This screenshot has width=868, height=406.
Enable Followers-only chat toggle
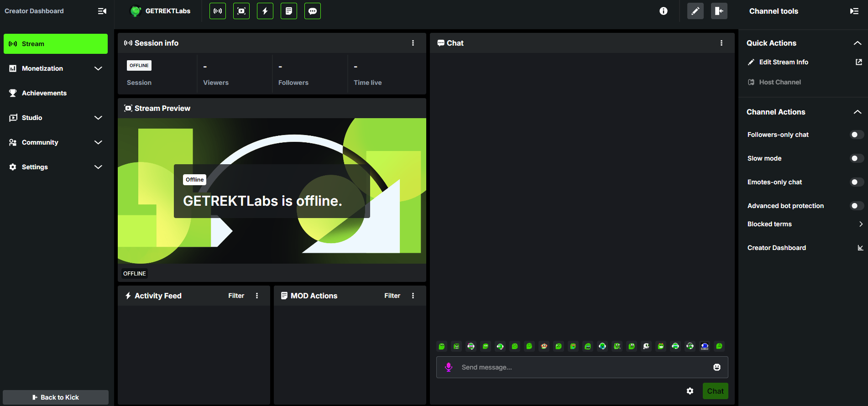[x=857, y=135]
